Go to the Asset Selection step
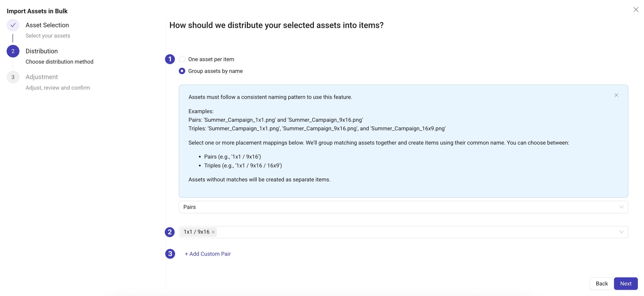The image size is (644, 296). 47,25
